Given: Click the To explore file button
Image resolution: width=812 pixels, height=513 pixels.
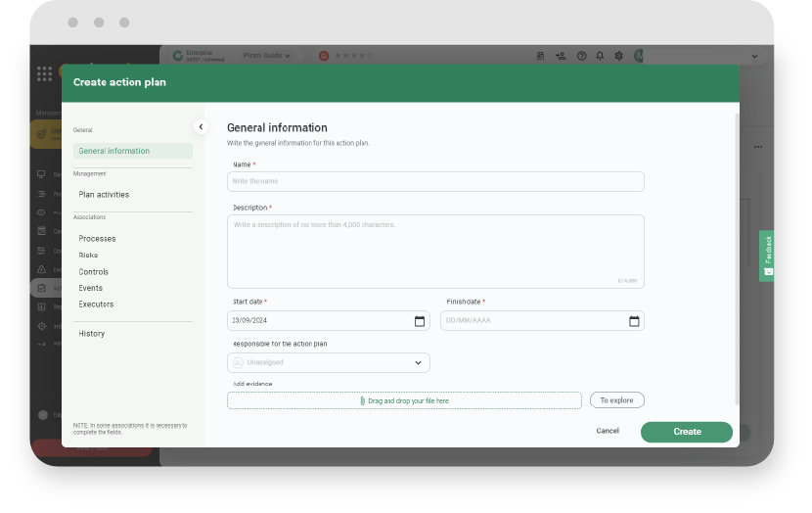Looking at the screenshot, I should tap(616, 400).
